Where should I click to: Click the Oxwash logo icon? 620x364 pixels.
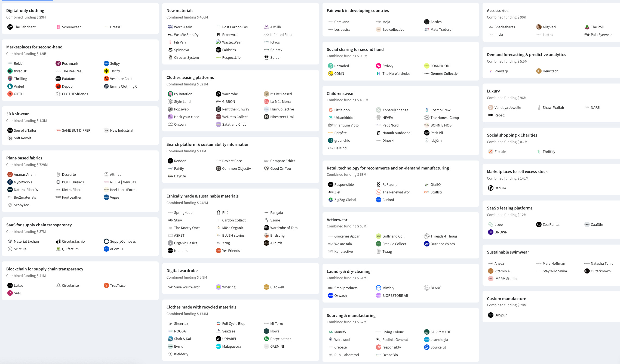pos(331,295)
